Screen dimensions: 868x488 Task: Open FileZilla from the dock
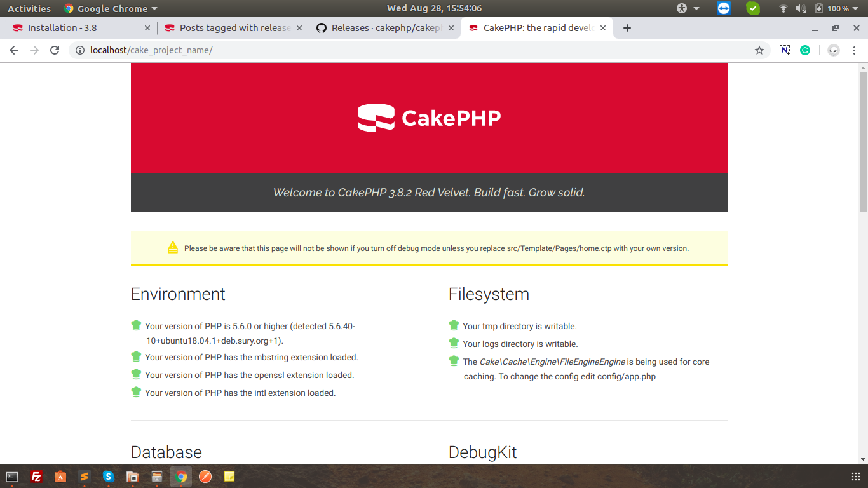click(x=36, y=477)
